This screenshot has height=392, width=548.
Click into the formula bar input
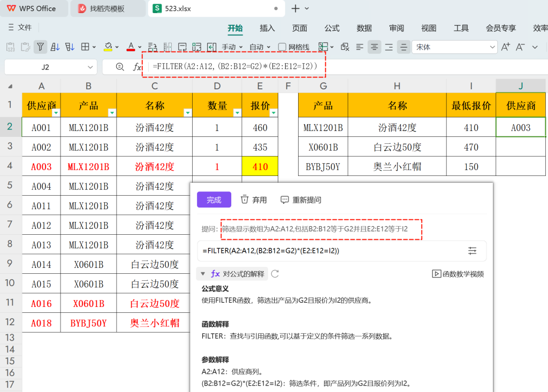(x=346, y=66)
